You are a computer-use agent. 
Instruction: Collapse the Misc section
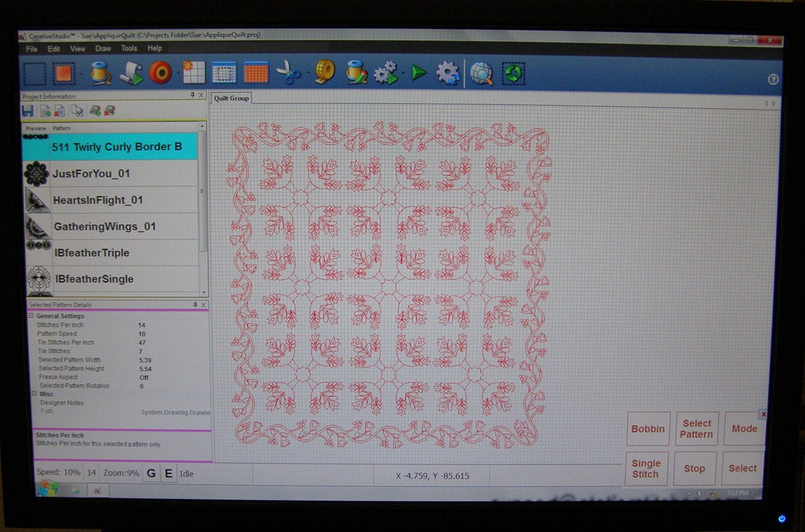pos(35,394)
